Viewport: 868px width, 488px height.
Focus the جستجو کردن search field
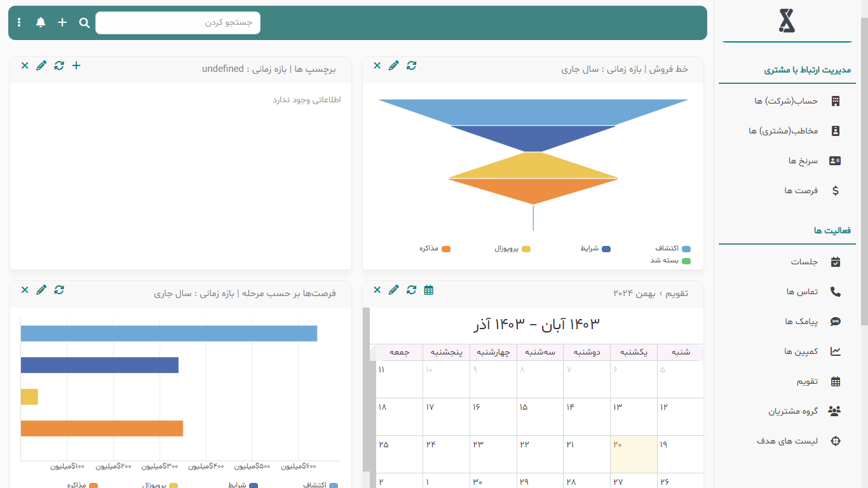pos(178,23)
